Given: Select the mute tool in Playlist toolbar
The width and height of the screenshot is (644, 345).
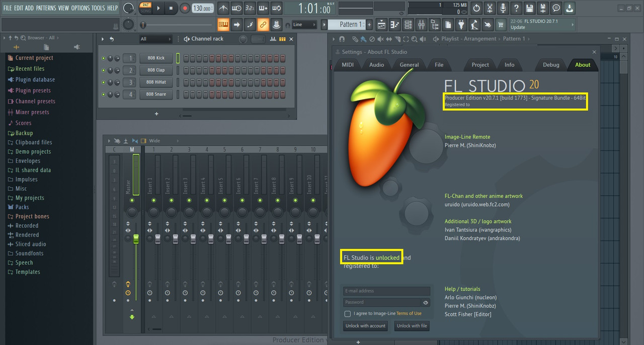Looking at the screenshot, I should tap(380, 39).
